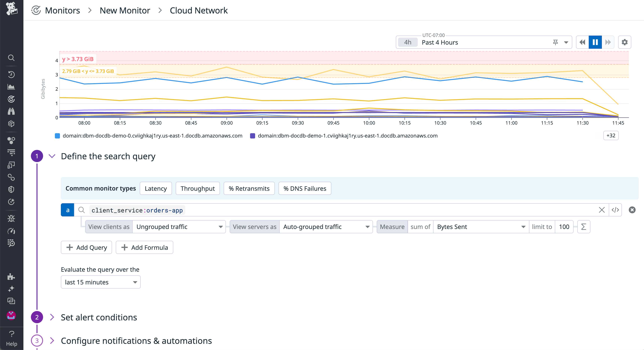Viewport: 644px width, 350px height.
Task: Select the Watchdog binoculars icon
Action: [x=11, y=111]
